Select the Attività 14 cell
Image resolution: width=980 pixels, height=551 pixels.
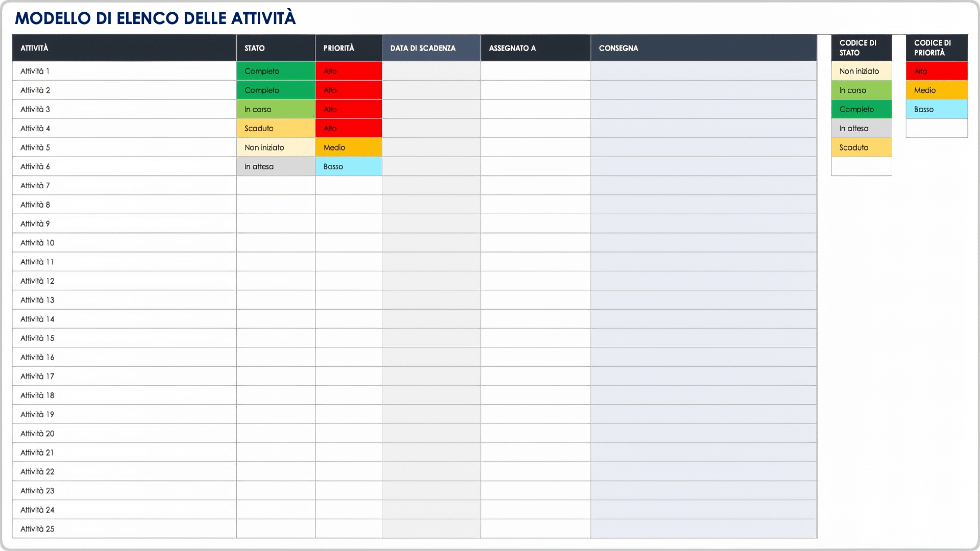click(124, 319)
